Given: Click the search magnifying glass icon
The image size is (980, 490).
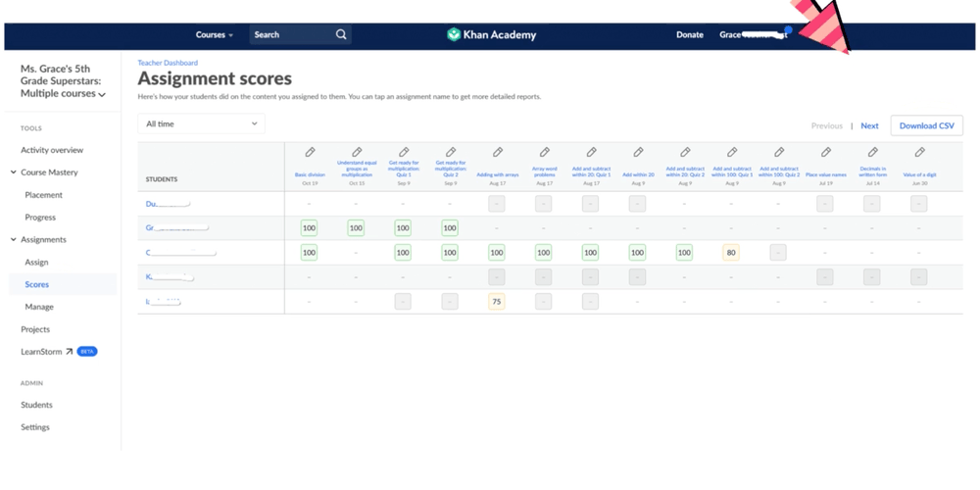Looking at the screenshot, I should pyautogui.click(x=341, y=35).
